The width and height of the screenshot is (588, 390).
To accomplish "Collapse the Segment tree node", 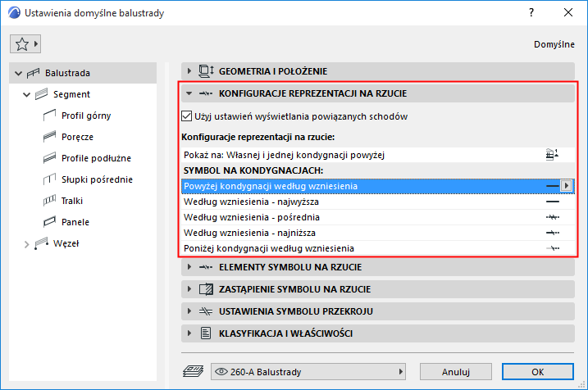I will click(x=26, y=95).
